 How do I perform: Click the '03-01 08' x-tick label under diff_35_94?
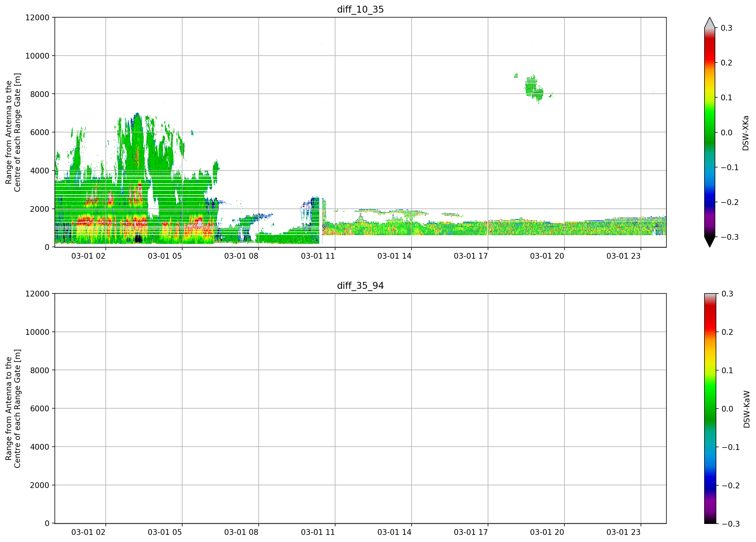241,532
